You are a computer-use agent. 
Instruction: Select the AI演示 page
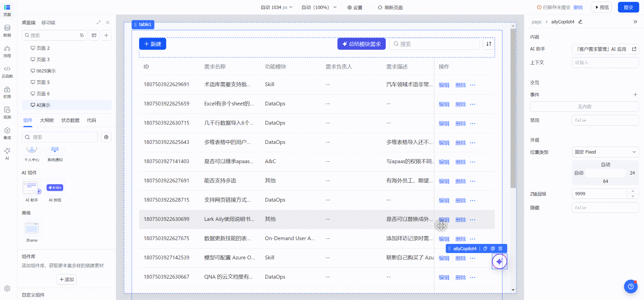[67, 105]
